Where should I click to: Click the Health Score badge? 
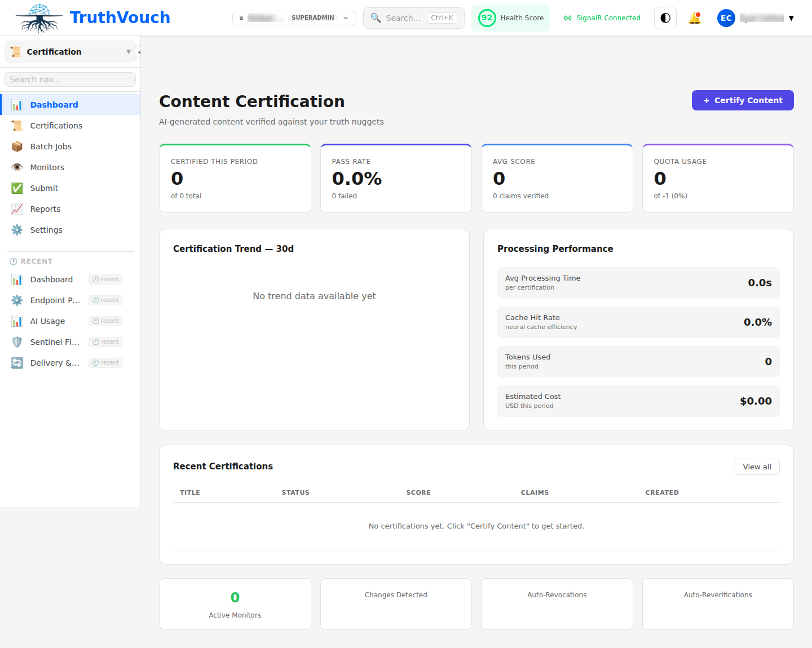510,17
